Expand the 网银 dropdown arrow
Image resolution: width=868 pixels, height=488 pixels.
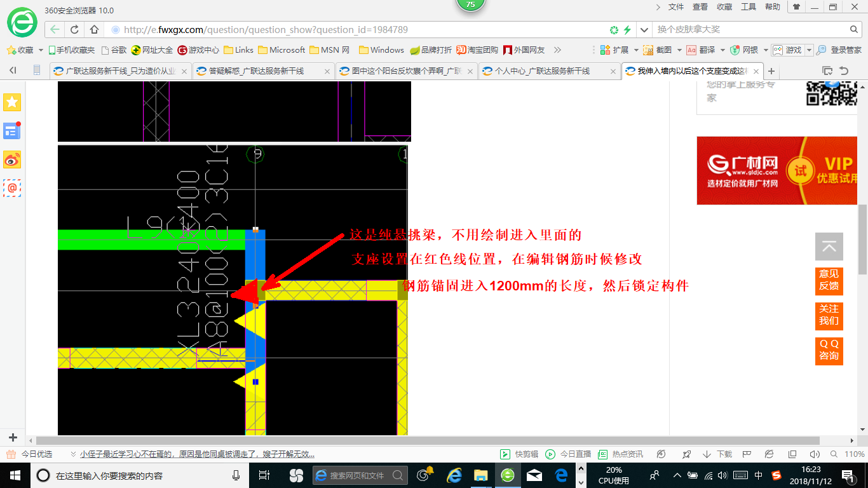(766, 50)
